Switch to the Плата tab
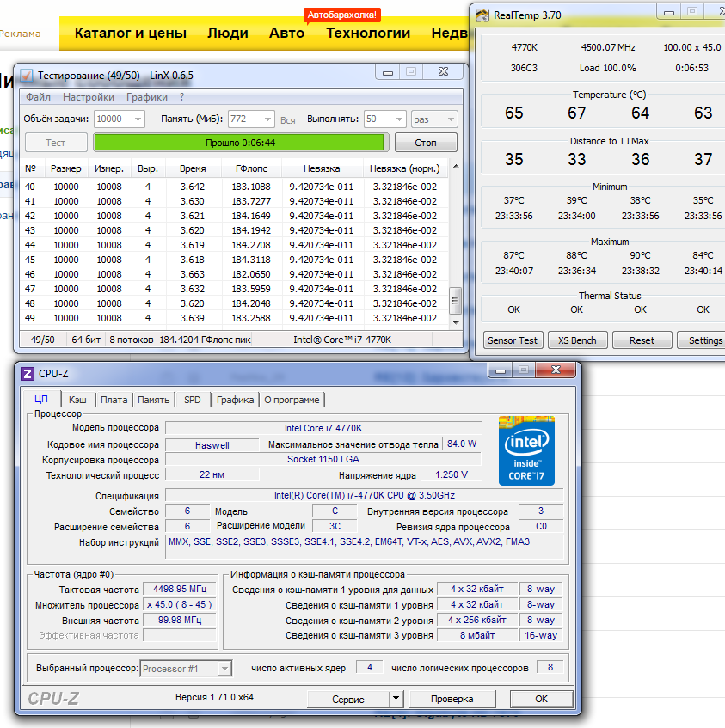Image resolution: width=725 pixels, height=728 pixels. point(114,400)
